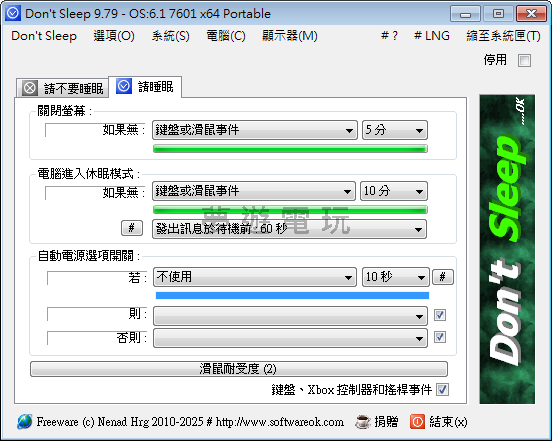Click the Don't Sleep title bar app icon
The width and height of the screenshot is (552, 441).
[13, 13]
